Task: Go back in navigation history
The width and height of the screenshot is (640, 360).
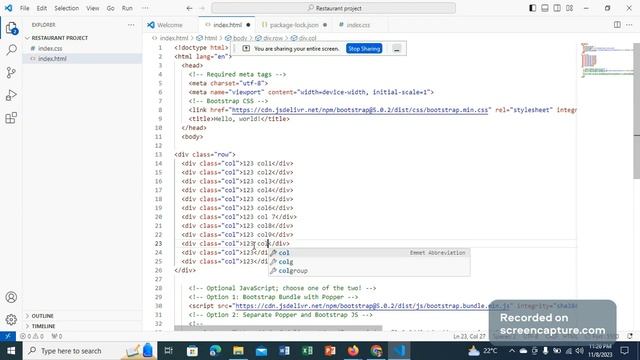Action: pos(189,8)
